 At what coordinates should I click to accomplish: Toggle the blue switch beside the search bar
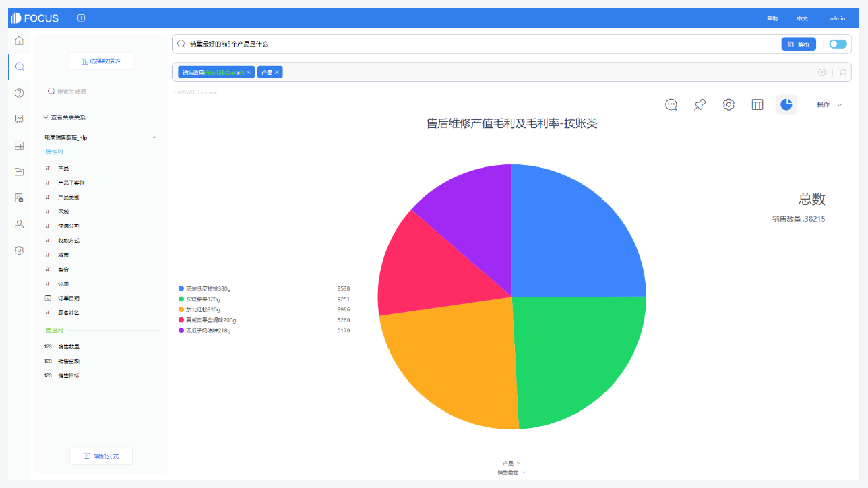tap(837, 43)
